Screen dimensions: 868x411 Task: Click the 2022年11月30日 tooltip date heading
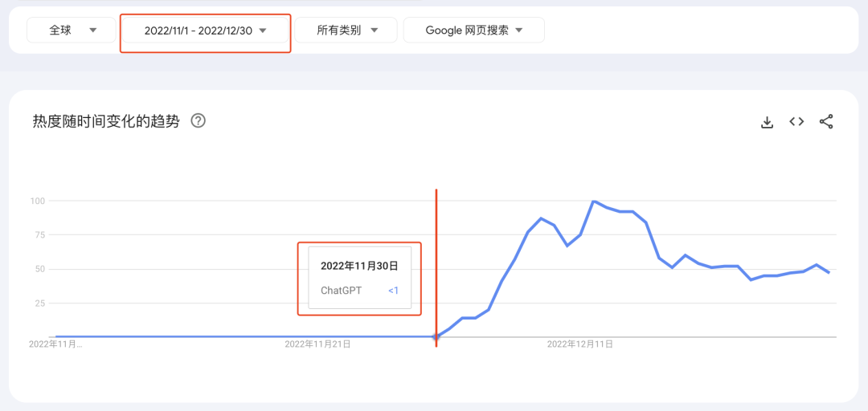(x=359, y=266)
